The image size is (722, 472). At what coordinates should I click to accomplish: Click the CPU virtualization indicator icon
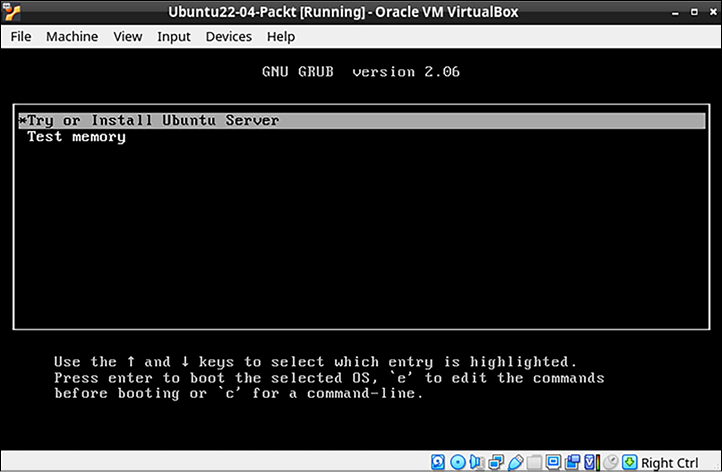coord(593,462)
